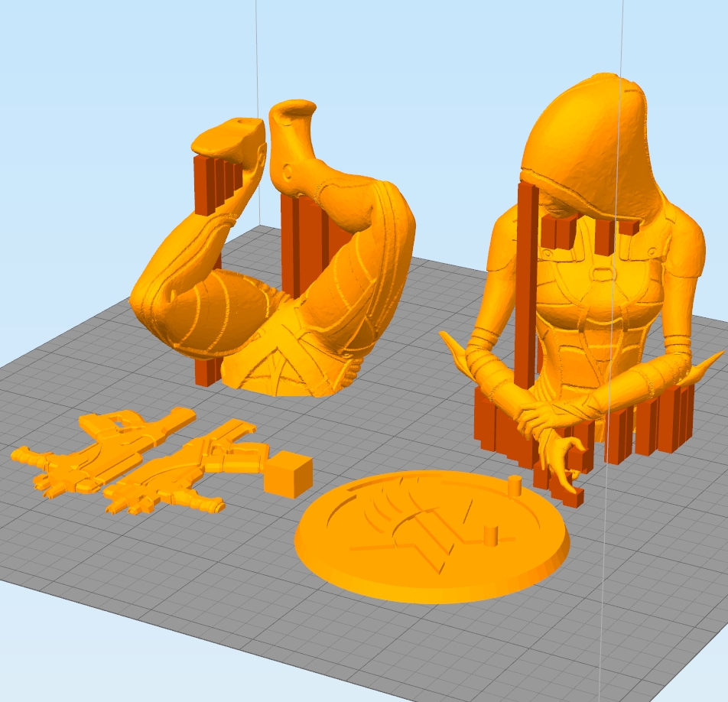Click the tall peg near the base's rim
728x702 pixels.
tap(515, 486)
